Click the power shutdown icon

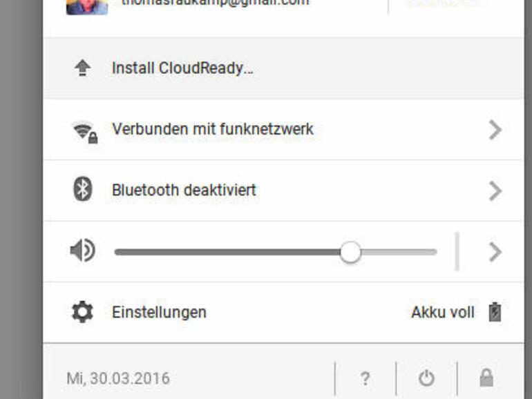point(426,378)
